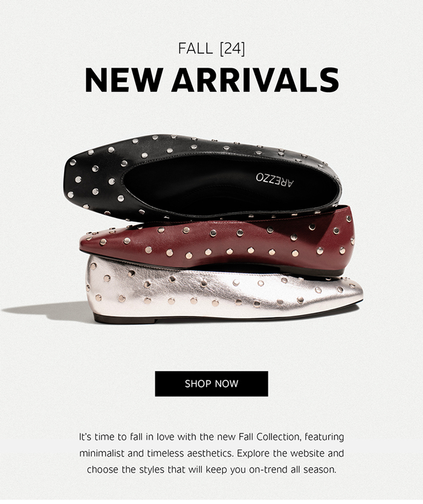This screenshot has height=504, width=423.
Task: Click the word NEW in the headline
Action: click(123, 80)
